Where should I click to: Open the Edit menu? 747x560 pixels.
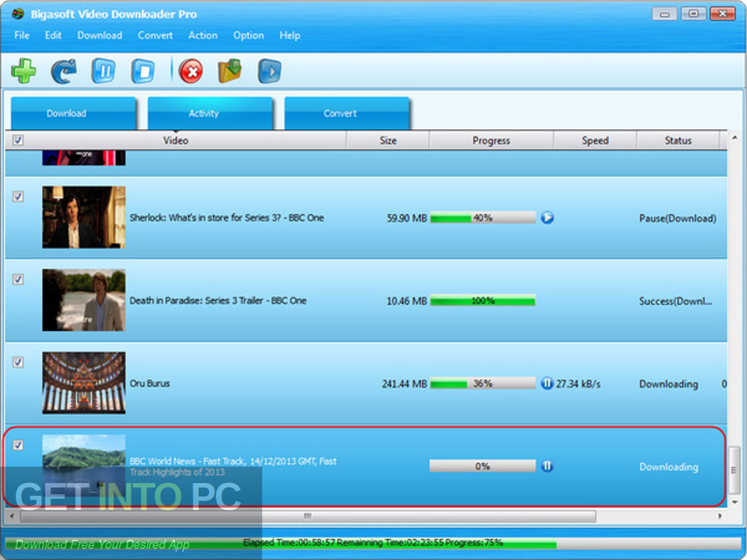[53, 35]
